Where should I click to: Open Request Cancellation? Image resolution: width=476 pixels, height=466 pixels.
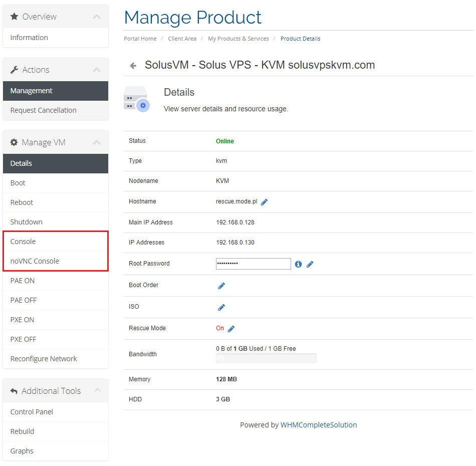pyautogui.click(x=56, y=110)
